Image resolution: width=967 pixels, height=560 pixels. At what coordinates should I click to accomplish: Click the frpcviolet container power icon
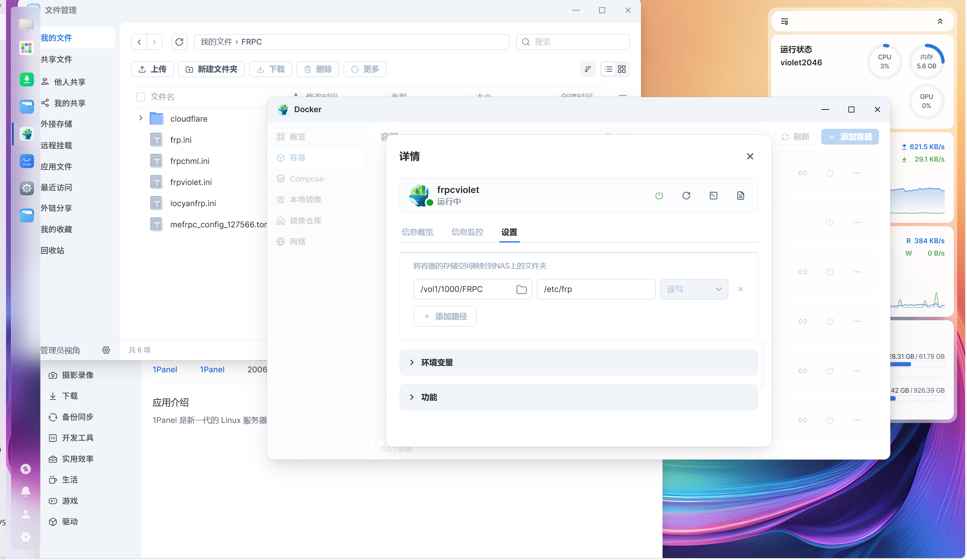click(x=659, y=196)
